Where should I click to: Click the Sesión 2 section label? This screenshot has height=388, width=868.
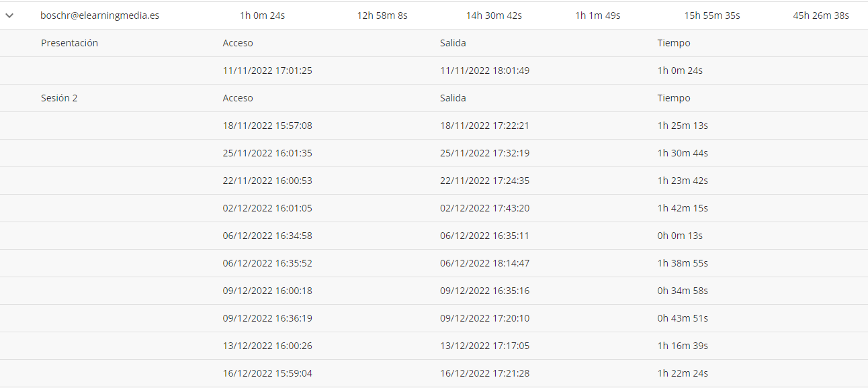tap(59, 98)
